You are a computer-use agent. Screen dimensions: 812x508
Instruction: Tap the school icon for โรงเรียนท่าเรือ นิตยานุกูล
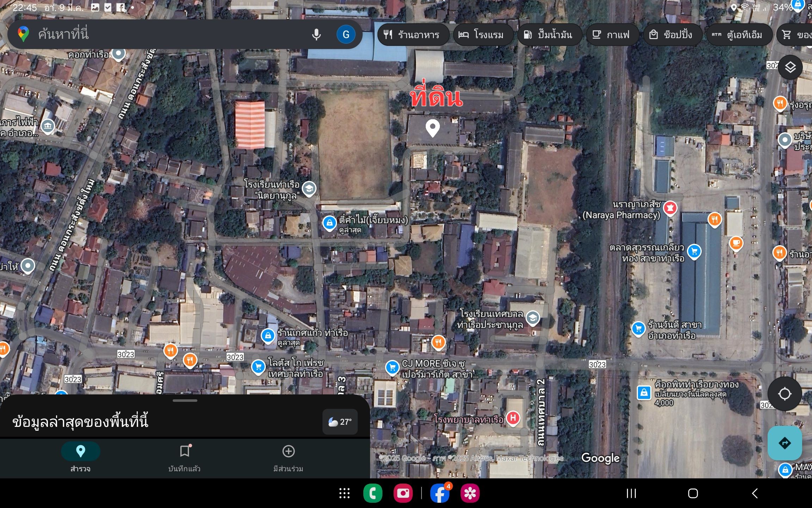[309, 189]
